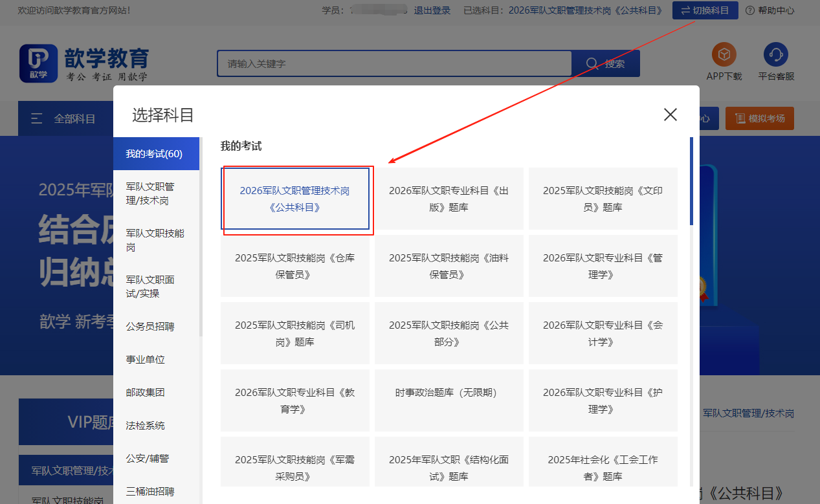Click the subject list vertical scrollbar
This screenshot has width=820, height=504.
tap(691, 181)
